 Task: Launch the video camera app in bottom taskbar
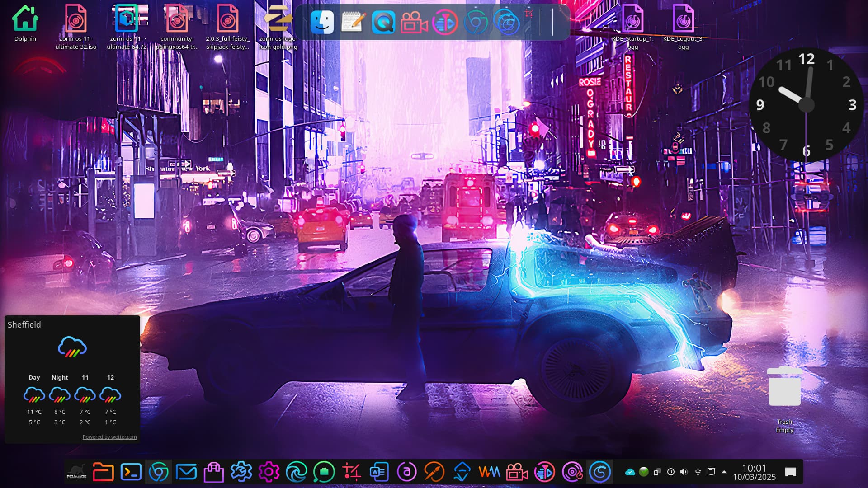click(x=517, y=472)
